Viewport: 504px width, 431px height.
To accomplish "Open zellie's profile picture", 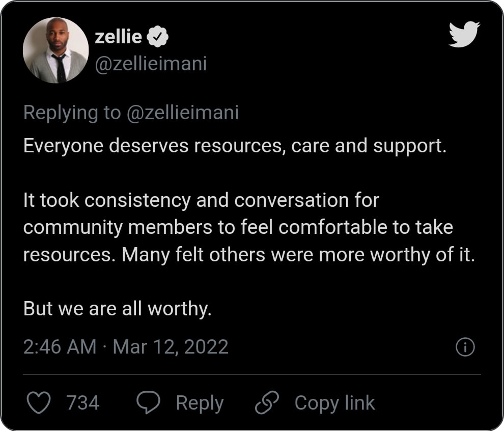I will click(56, 50).
